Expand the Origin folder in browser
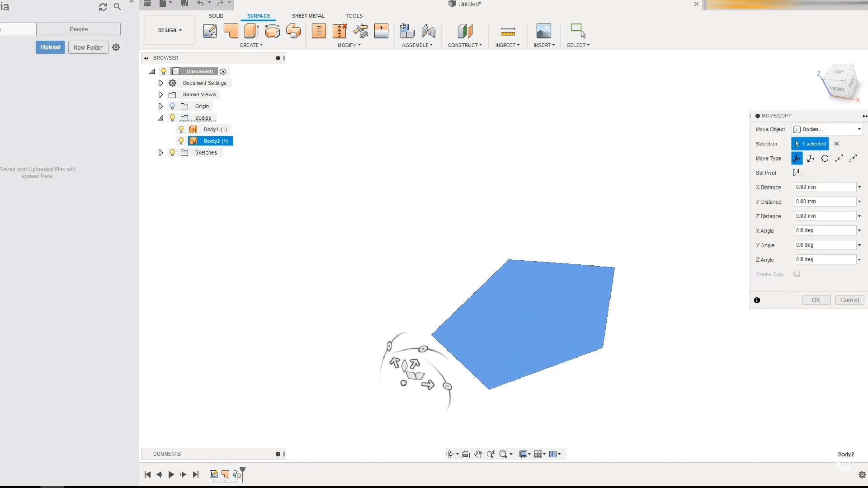The image size is (868, 488). [160, 105]
